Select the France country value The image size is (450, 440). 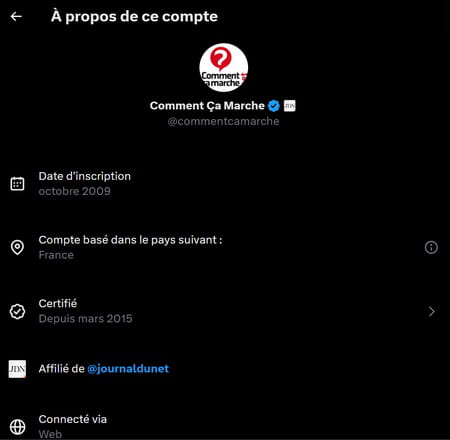[56, 255]
